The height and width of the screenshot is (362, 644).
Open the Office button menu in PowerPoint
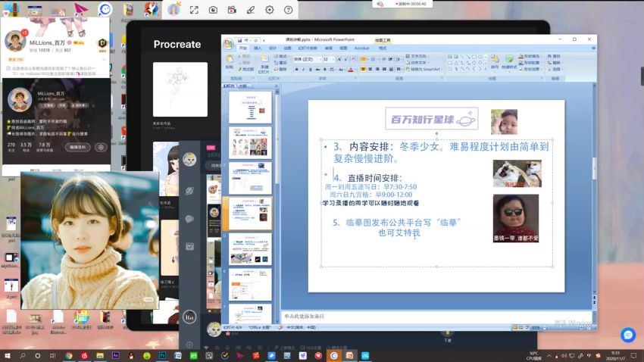coord(229,44)
